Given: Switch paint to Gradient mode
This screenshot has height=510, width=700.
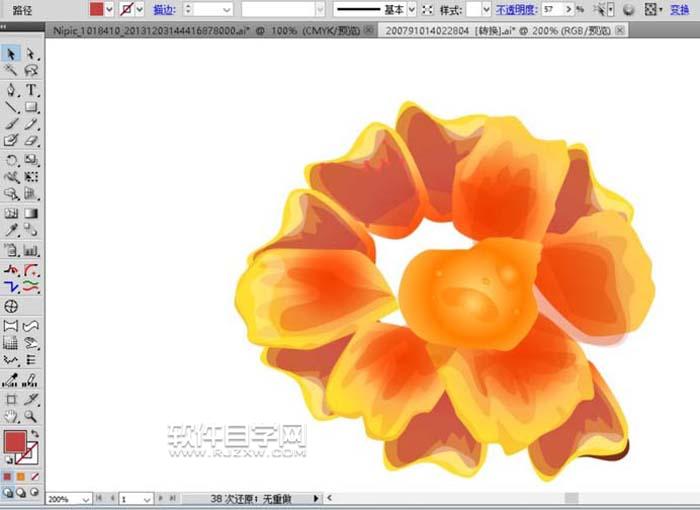Looking at the screenshot, I should (21, 476).
